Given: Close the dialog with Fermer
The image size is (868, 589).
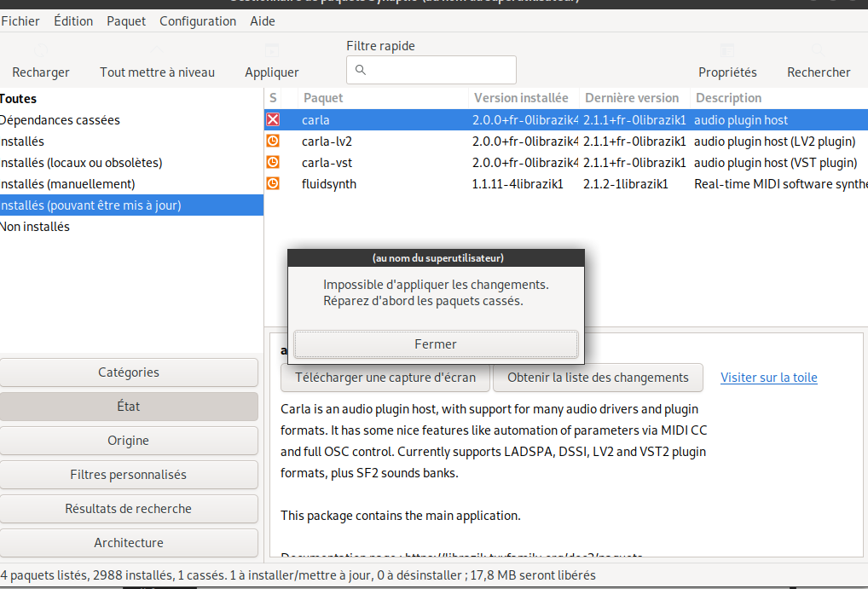Looking at the screenshot, I should [x=436, y=344].
